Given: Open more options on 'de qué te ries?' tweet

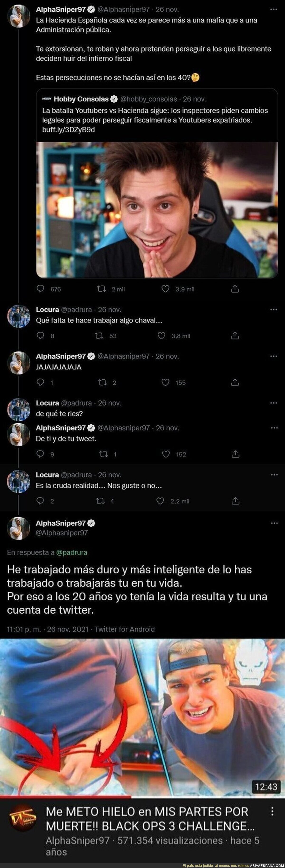Looking at the screenshot, I should [x=274, y=403].
